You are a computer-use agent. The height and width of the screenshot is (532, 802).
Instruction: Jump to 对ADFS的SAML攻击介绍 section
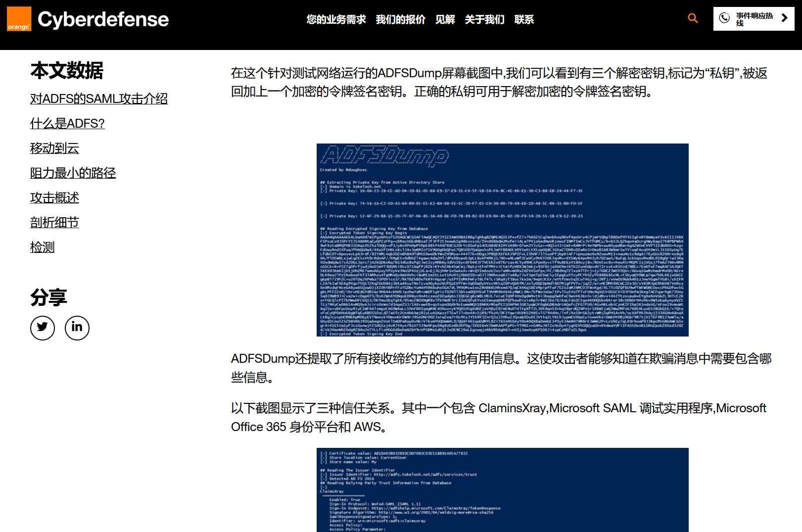[99, 99]
